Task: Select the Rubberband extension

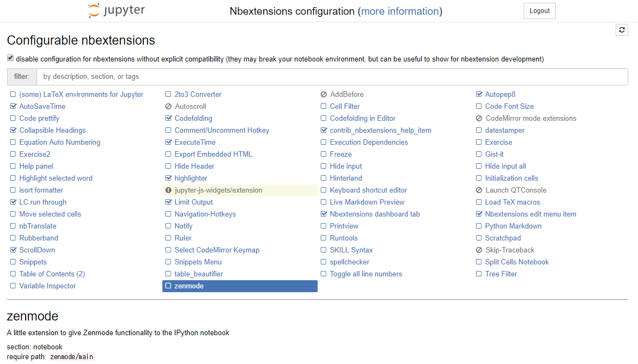Action: 39,238
